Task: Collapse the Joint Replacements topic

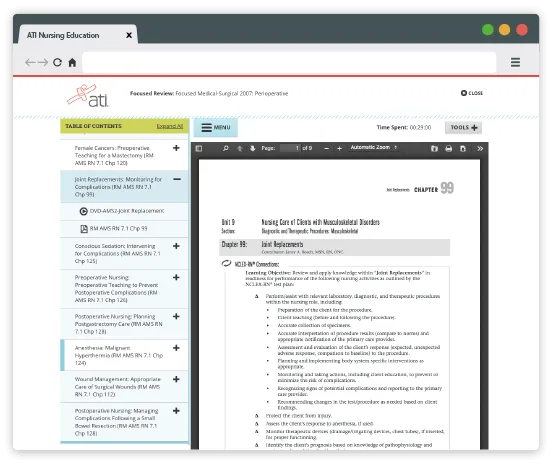Action: (177, 179)
